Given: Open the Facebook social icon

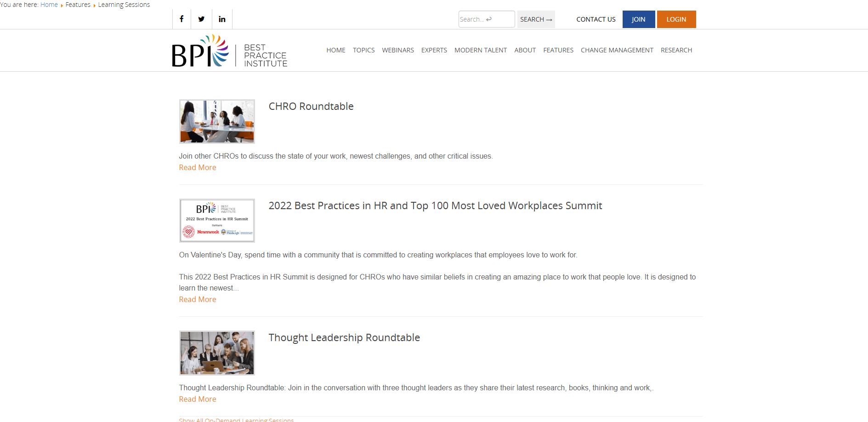Looking at the screenshot, I should (x=182, y=19).
